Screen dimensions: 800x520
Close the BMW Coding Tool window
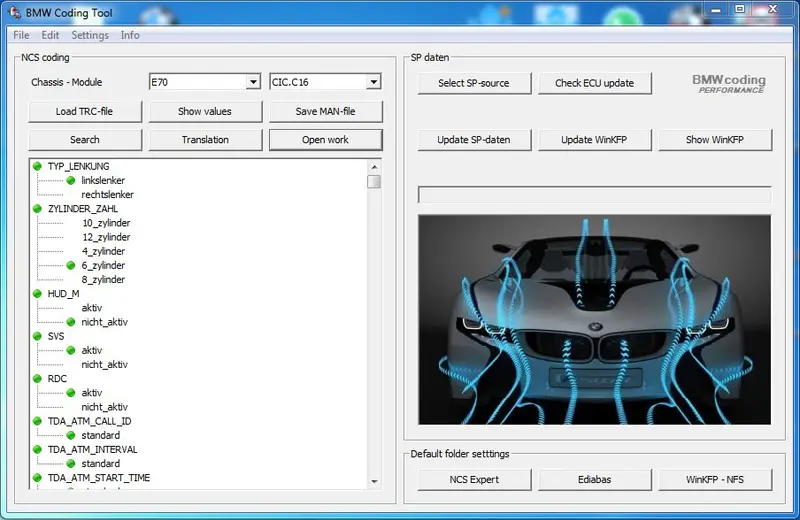[772, 9]
